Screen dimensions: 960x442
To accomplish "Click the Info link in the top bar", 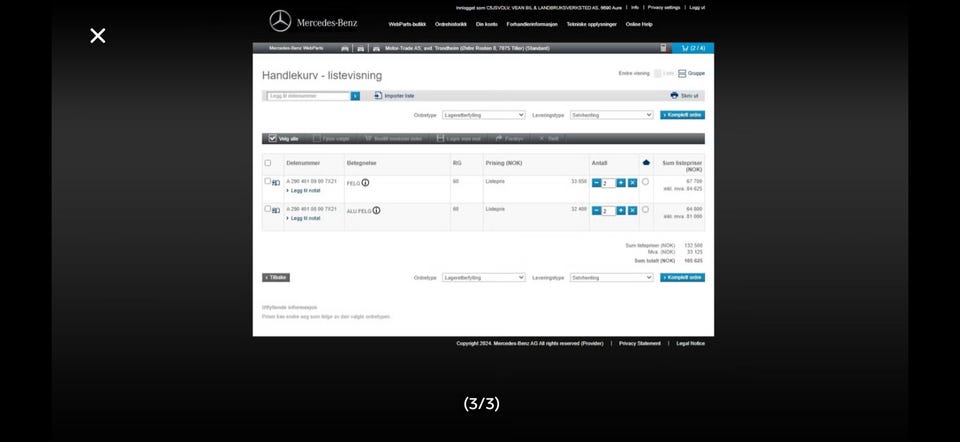I will (x=635, y=8).
